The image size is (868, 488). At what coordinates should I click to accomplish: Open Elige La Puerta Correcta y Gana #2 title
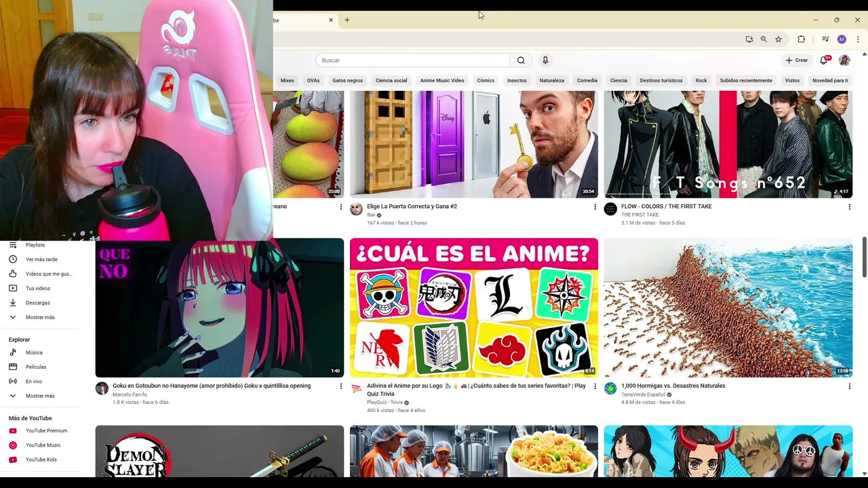tap(412, 207)
